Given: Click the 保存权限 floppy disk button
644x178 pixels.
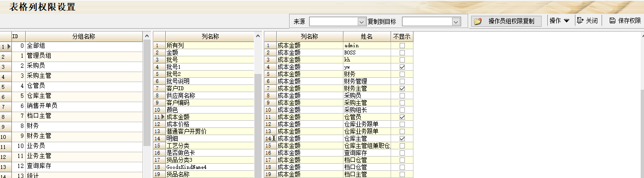Looking at the screenshot, I should 625,21.
